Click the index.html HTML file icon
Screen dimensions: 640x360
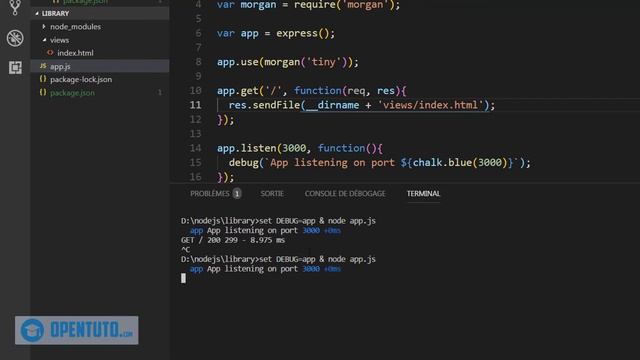pos(50,53)
